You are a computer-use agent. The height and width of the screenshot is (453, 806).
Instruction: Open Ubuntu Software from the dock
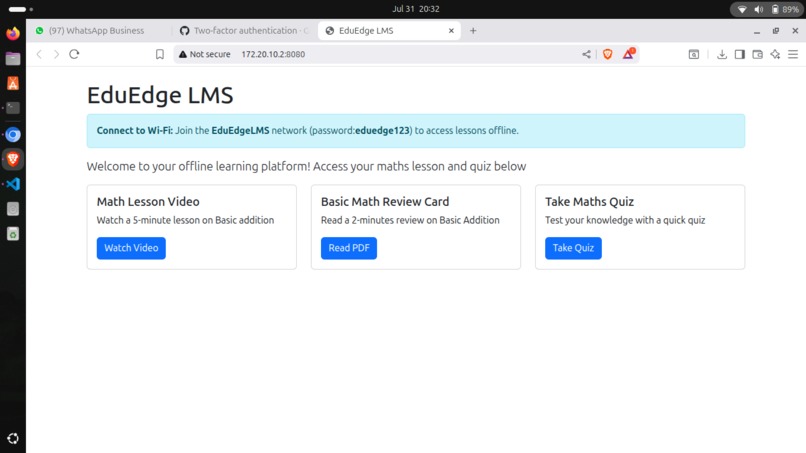click(x=13, y=83)
